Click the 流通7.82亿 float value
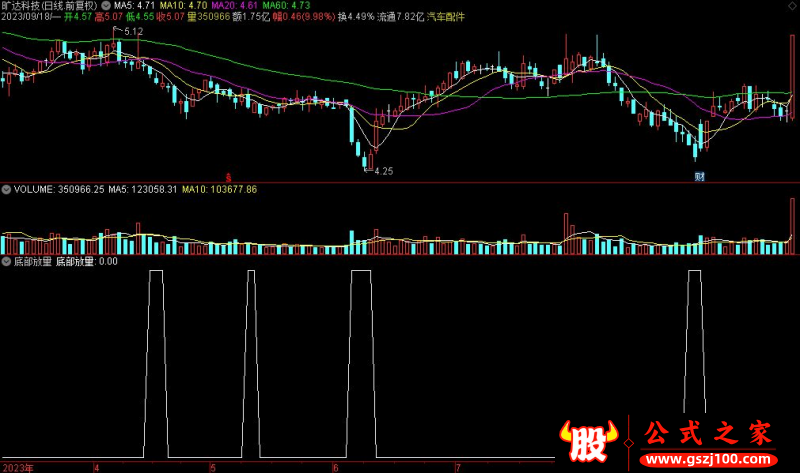This screenshot has width=800, height=473. pyautogui.click(x=401, y=17)
